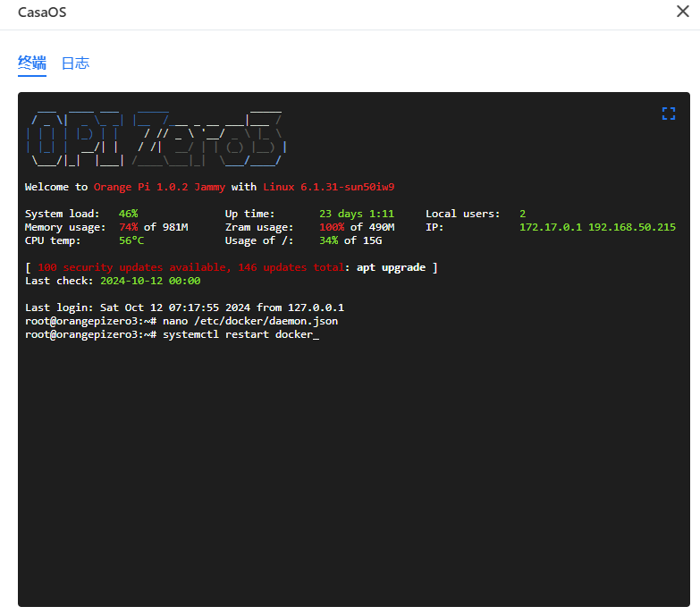
Task: Open the 日志 tab
Action: 75,63
